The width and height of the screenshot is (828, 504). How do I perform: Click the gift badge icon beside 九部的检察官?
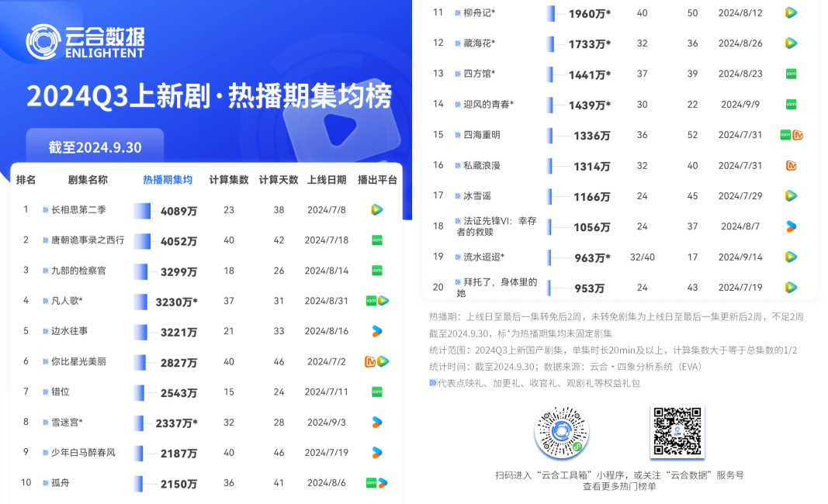click(x=45, y=271)
